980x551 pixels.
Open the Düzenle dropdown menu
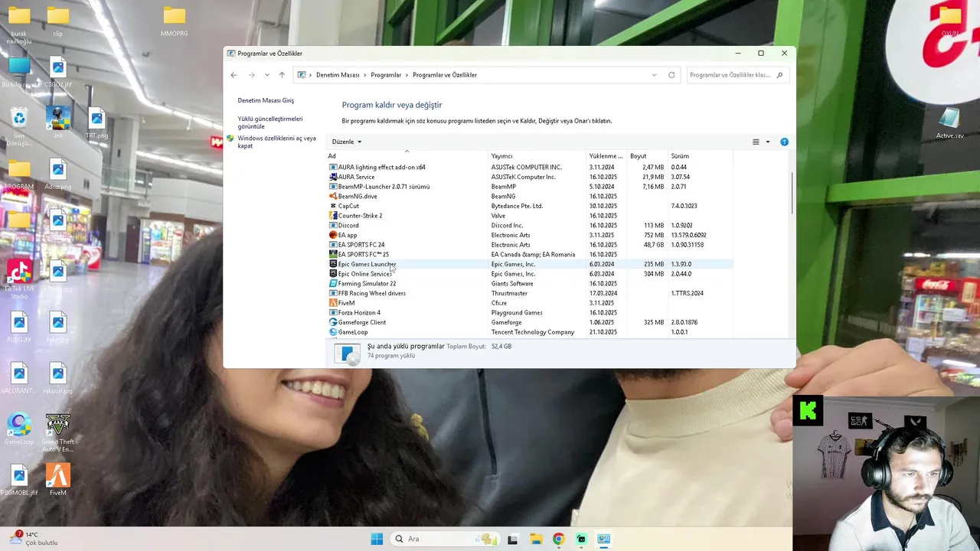pos(347,142)
